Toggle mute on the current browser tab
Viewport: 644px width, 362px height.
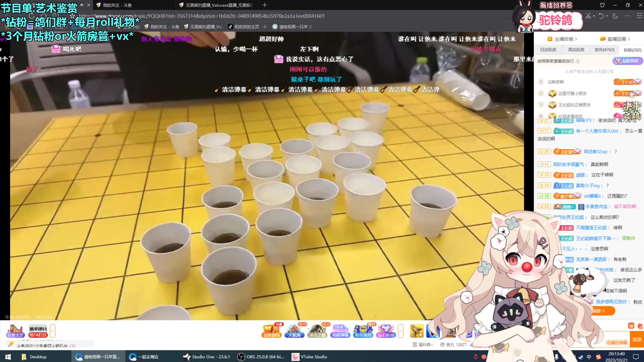point(82,5)
